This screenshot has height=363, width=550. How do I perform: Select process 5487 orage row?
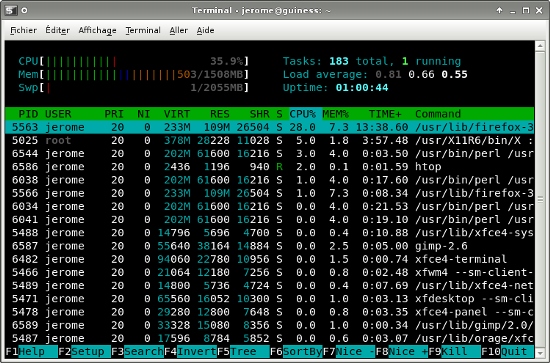(269, 338)
